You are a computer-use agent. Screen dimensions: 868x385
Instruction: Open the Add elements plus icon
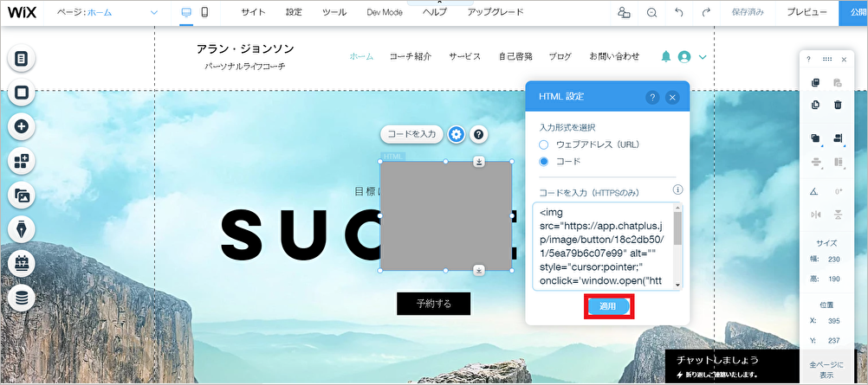22,126
